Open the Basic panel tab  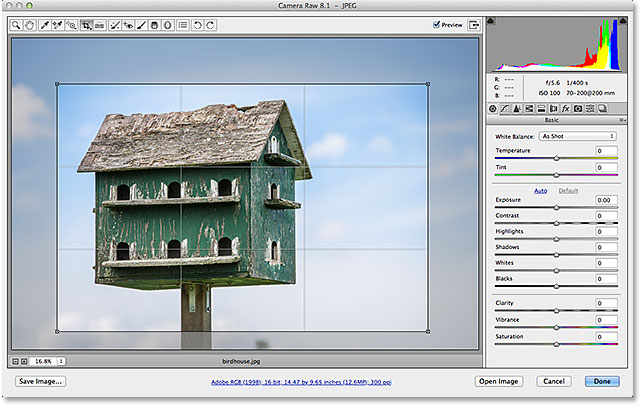coord(493,109)
